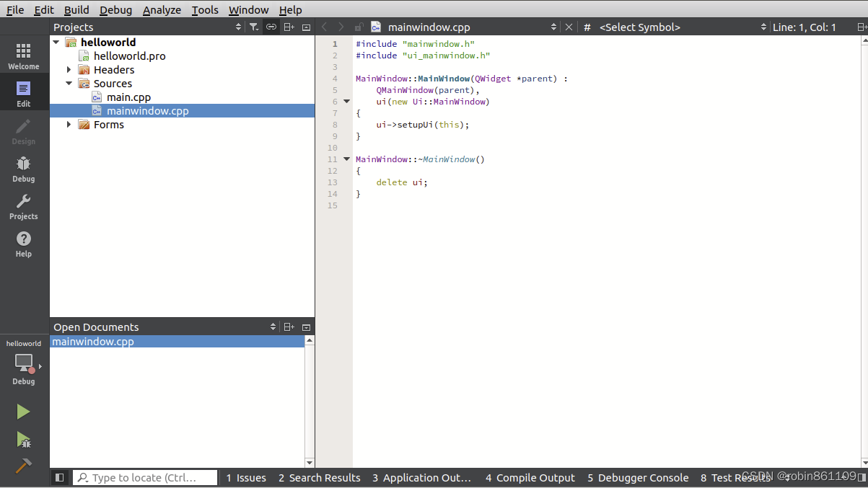This screenshot has width=868, height=488.
Task: Open the Build menu
Action: coord(76,9)
